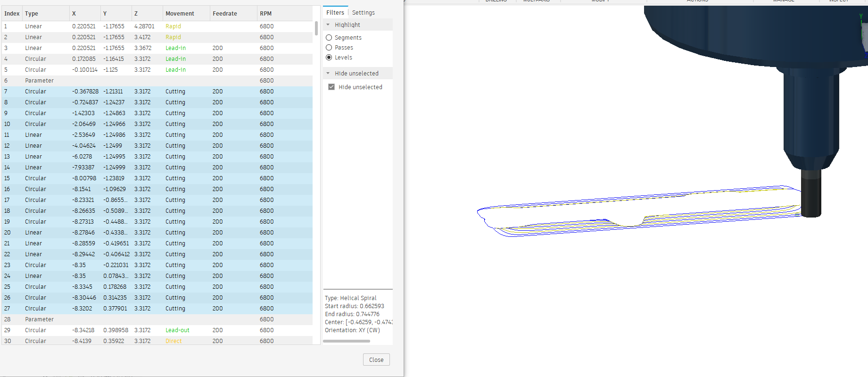868x377 pixels.
Task: Click the info panel's horizontal scrollbar
Action: point(347,341)
